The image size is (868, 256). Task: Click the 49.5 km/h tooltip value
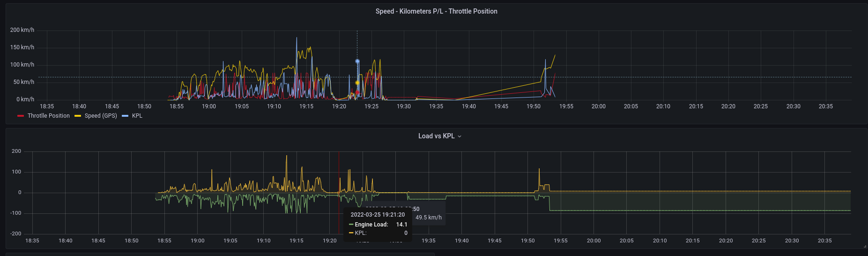(x=428, y=218)
